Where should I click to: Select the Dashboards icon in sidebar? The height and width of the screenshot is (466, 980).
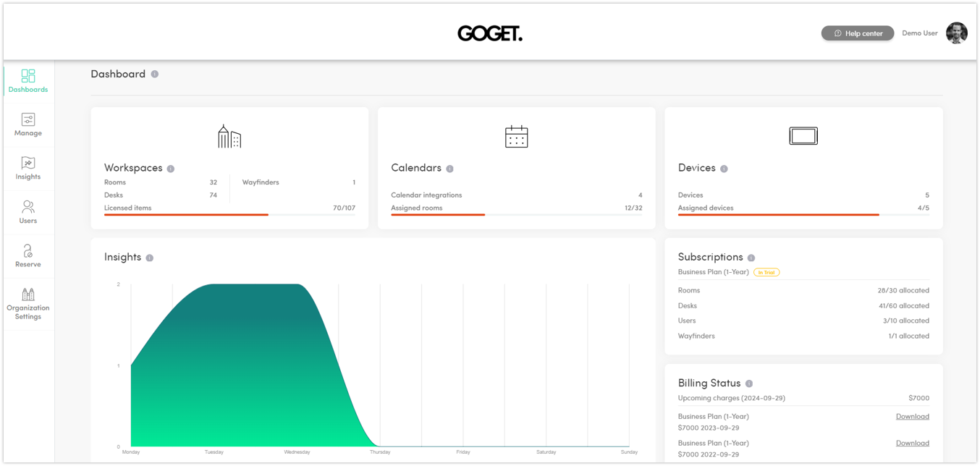pyautogui.click(x=28, y=75)
